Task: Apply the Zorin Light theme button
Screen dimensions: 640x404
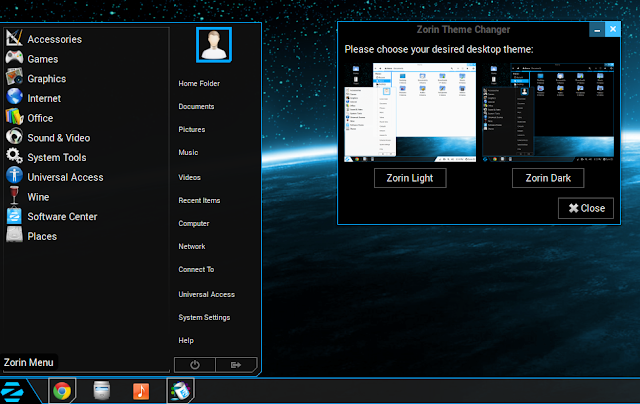Action: (410, 178)
